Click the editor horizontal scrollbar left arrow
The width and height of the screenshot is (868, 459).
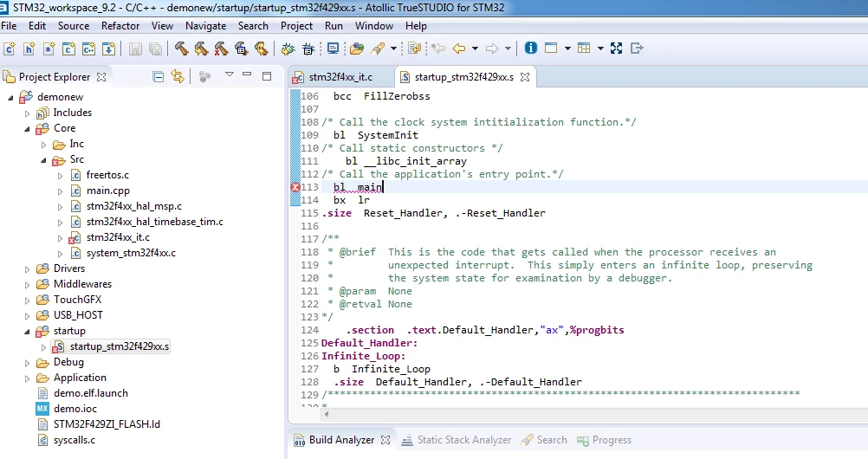327,414
